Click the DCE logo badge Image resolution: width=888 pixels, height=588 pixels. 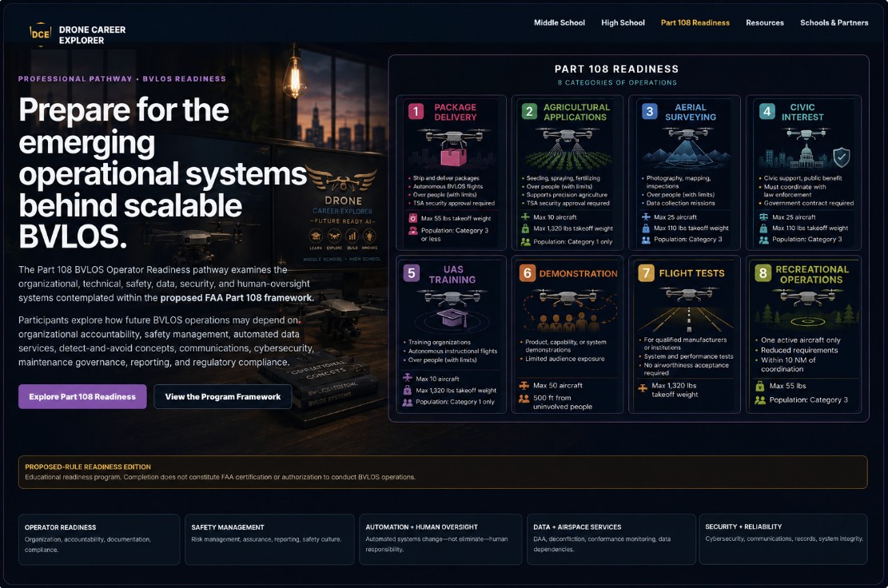tap(40, 34)
